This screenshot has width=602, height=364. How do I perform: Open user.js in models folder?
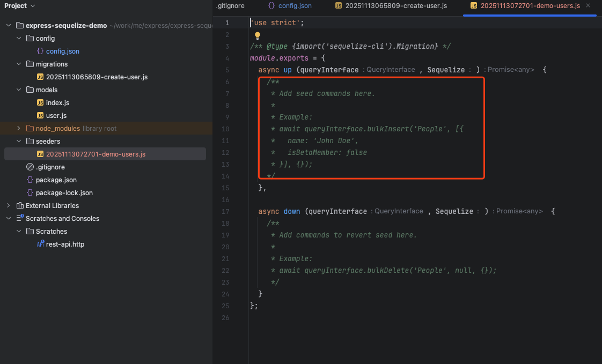coord(56,115)
